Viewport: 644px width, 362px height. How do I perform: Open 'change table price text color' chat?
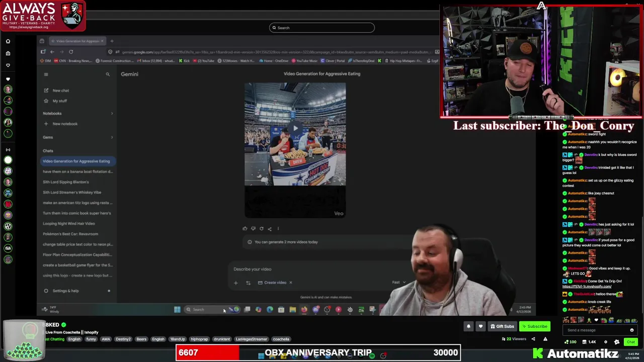78,244
